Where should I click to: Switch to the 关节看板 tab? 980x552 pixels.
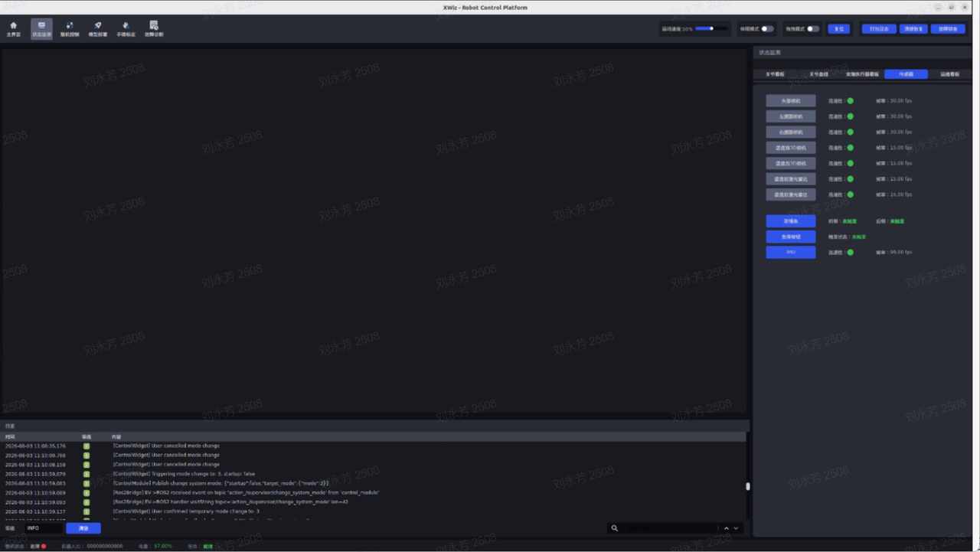point(775,74)
